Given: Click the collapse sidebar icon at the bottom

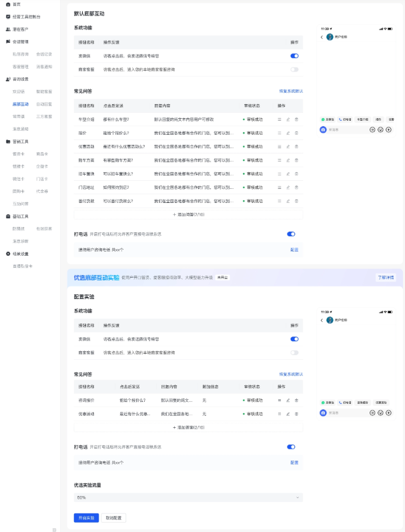Looking at the screenshot, I should [54, 529].
